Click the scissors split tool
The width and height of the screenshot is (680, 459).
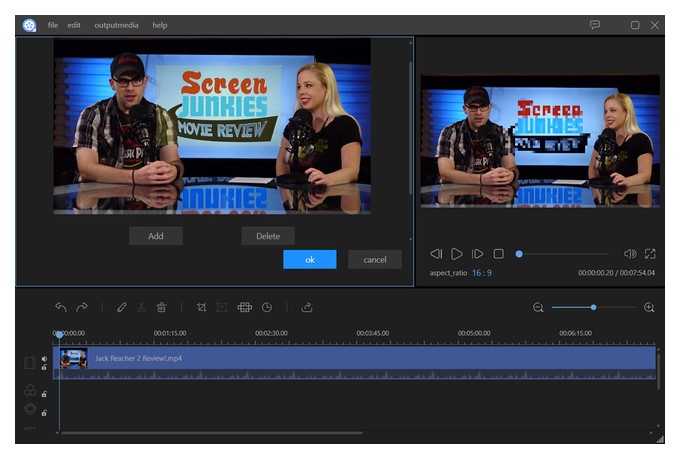tap(141, 308)
